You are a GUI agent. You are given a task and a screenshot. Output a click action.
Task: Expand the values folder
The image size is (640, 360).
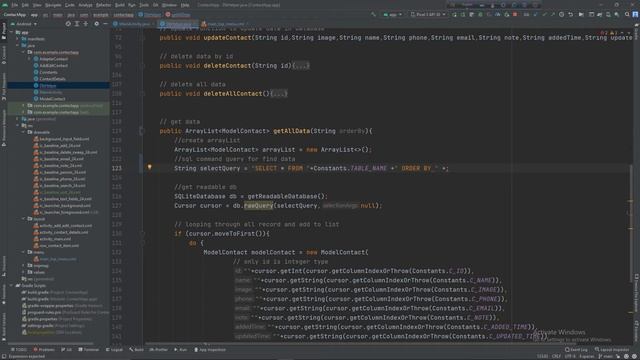(x=24, y=272)
